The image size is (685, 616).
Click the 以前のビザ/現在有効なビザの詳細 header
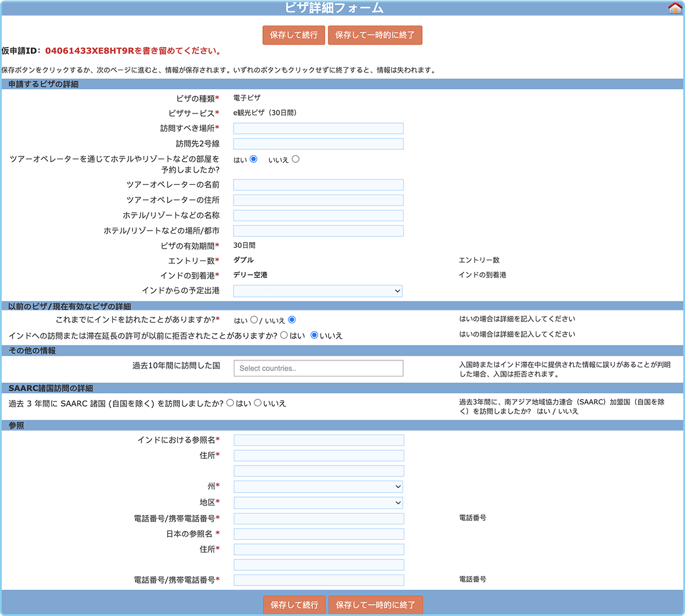click(x=342, y=306)
